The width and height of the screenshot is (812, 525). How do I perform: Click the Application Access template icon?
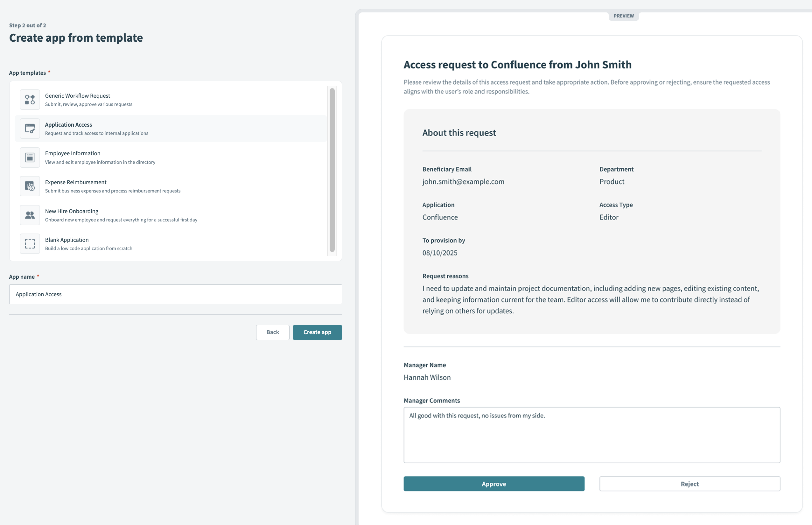30,129
